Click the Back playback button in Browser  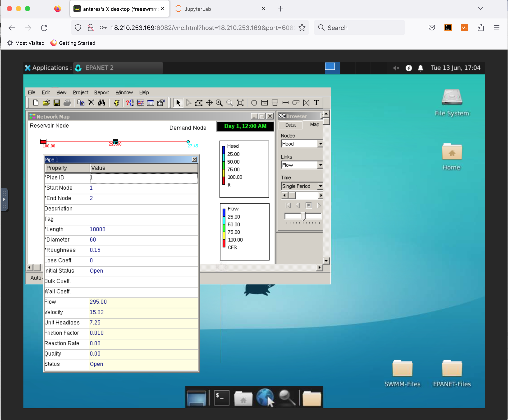[298, 205]
